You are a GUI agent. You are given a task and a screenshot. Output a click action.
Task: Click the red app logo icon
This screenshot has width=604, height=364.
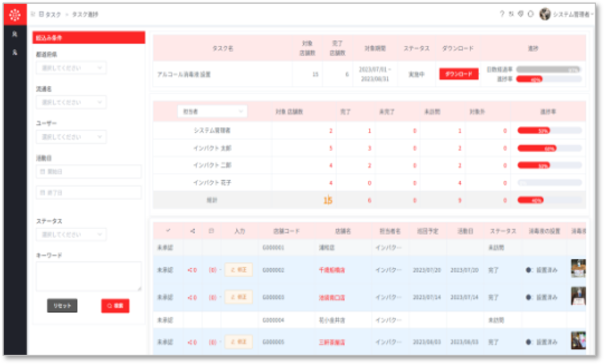pos(15,15)
